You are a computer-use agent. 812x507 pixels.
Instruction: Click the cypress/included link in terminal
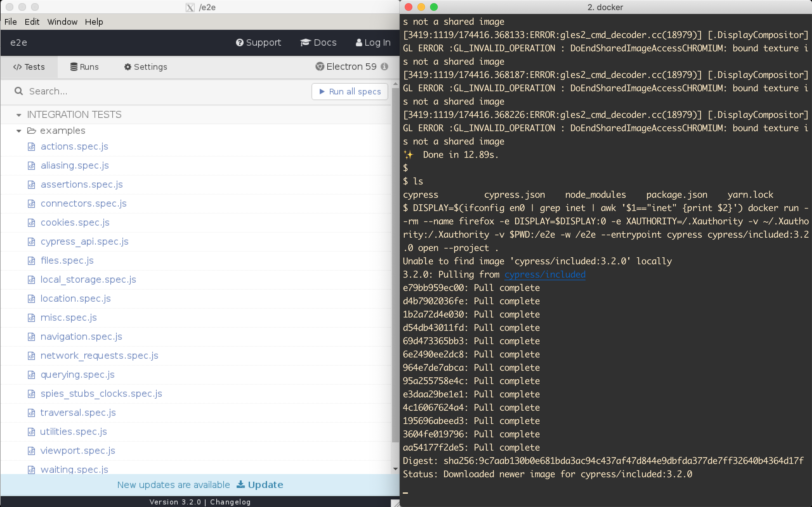pyautogui.click(x=545, y=275)
